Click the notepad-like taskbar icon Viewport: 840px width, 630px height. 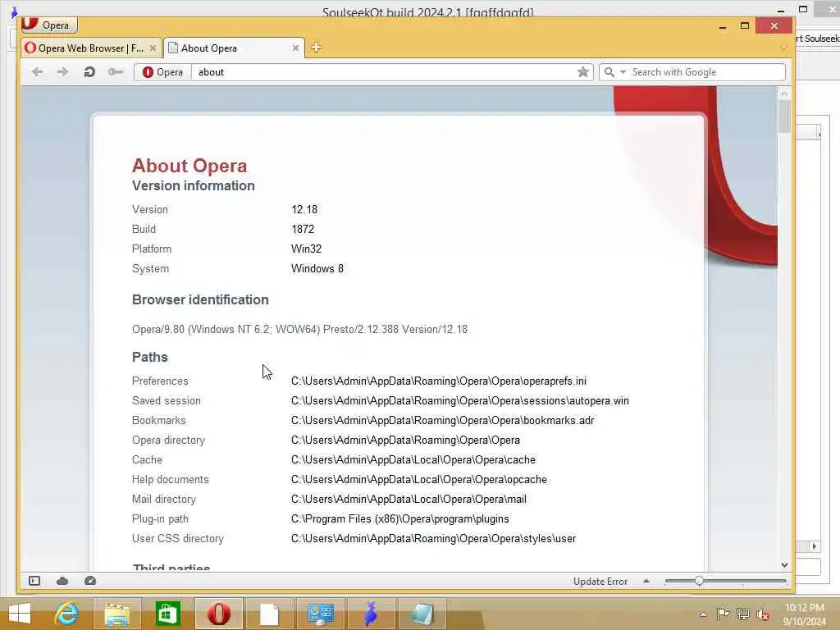pos(422,614)
